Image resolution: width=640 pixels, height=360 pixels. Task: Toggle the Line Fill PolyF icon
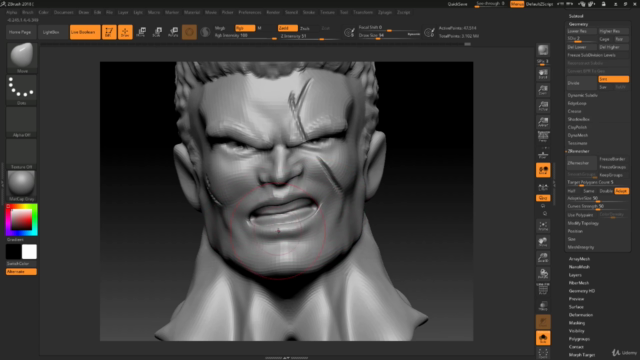(x=543, y=289)
